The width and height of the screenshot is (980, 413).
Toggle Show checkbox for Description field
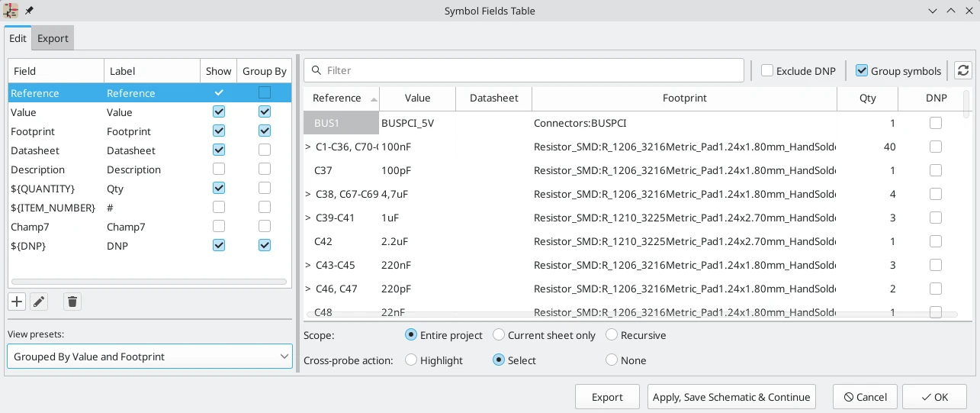(219, 169)
